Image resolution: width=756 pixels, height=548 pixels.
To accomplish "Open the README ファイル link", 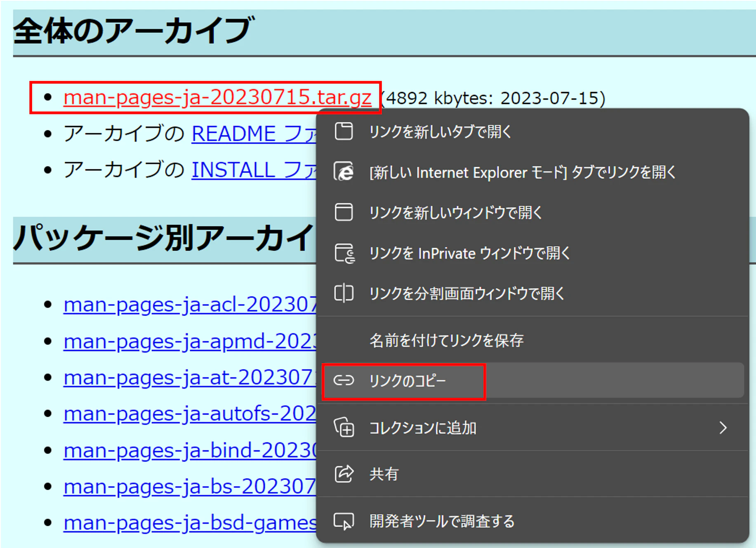I will (x=254, y=134).
